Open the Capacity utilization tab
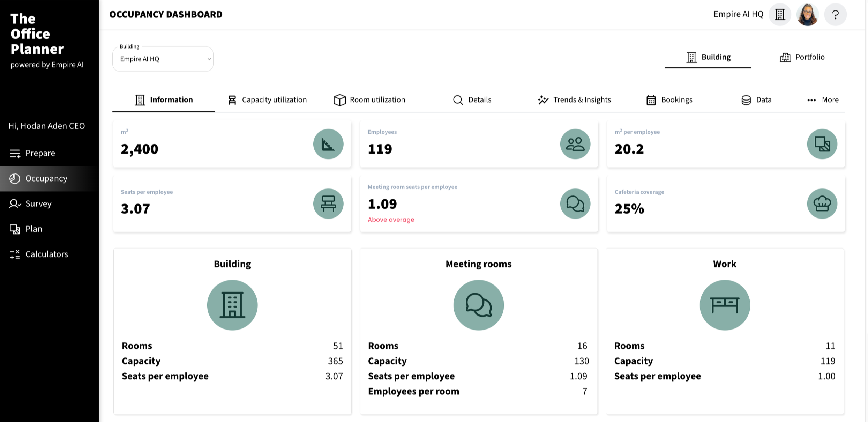 pyautogui.click(x=267, y=100)
